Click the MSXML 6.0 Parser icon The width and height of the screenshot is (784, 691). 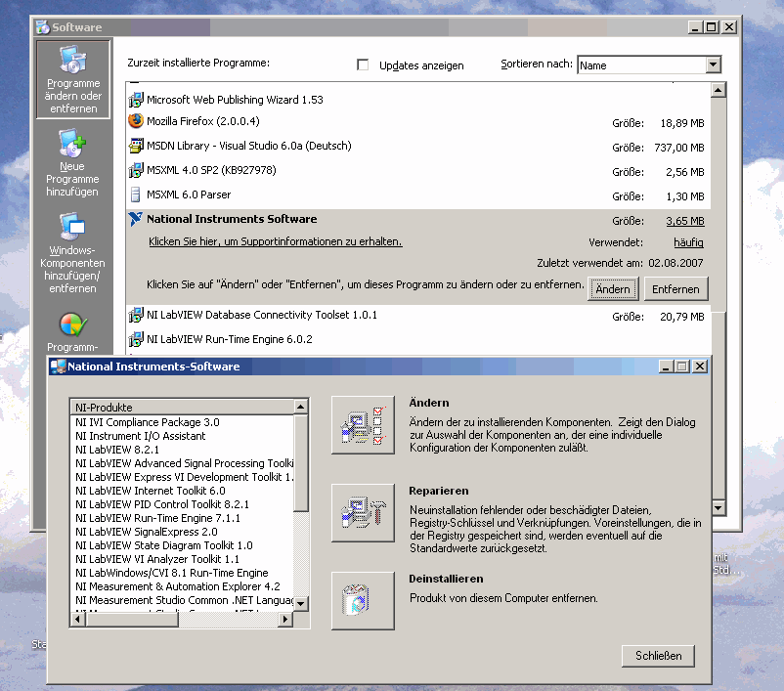(x=136, y=194)
